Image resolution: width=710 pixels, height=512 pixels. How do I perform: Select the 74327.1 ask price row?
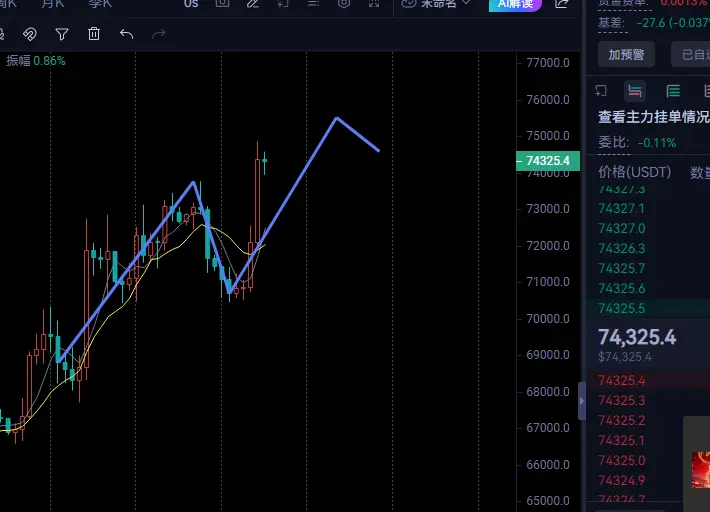coord(621,209)
